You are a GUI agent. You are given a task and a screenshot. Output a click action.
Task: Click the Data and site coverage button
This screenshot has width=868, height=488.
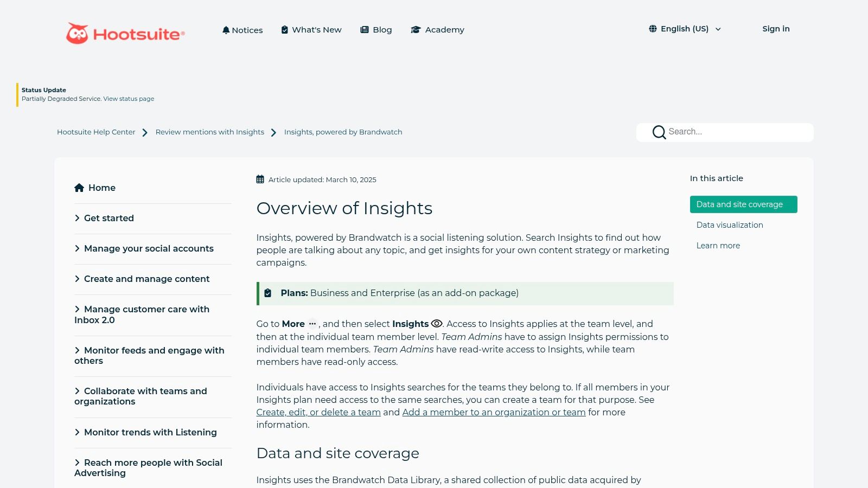click(743, 204)
